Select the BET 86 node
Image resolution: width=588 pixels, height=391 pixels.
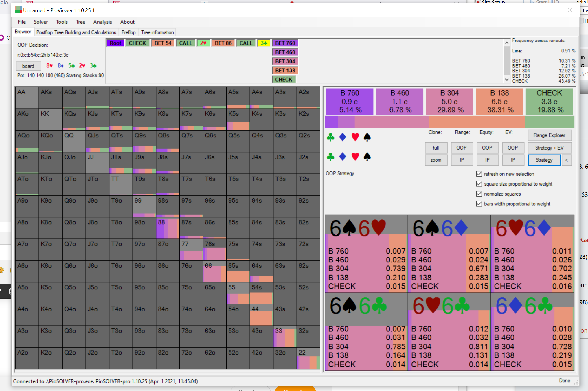[x=223, y=43]
